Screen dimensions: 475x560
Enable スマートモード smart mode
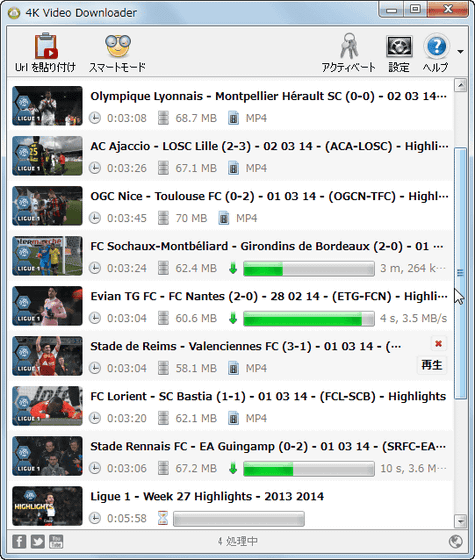point(118,52)
